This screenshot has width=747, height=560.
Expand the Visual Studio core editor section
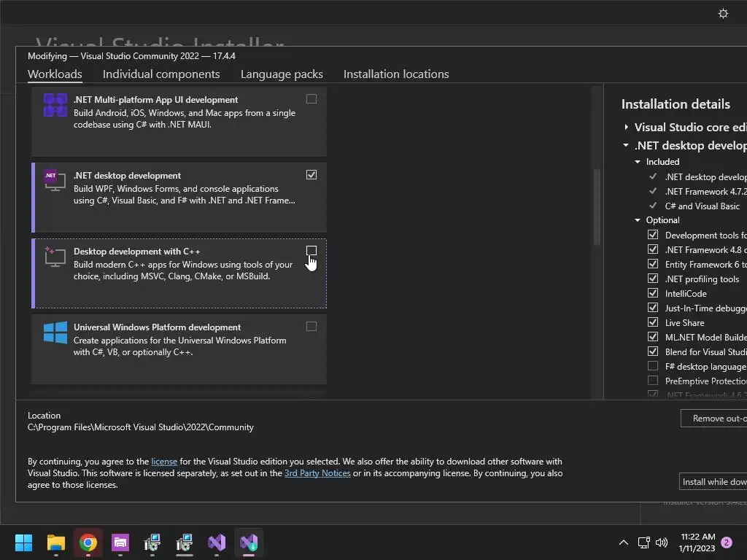(x=626, y=127)
